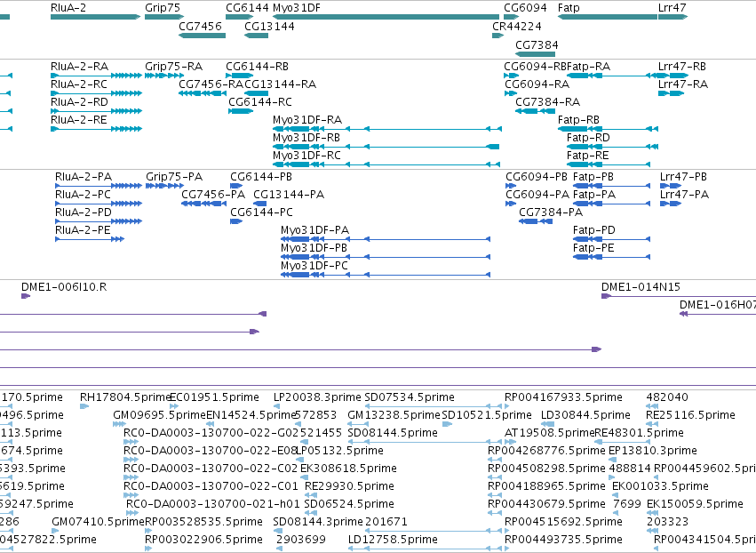Select CG7384-PA protein label
This screenshot has width=756, height=553.
[551, 212]
